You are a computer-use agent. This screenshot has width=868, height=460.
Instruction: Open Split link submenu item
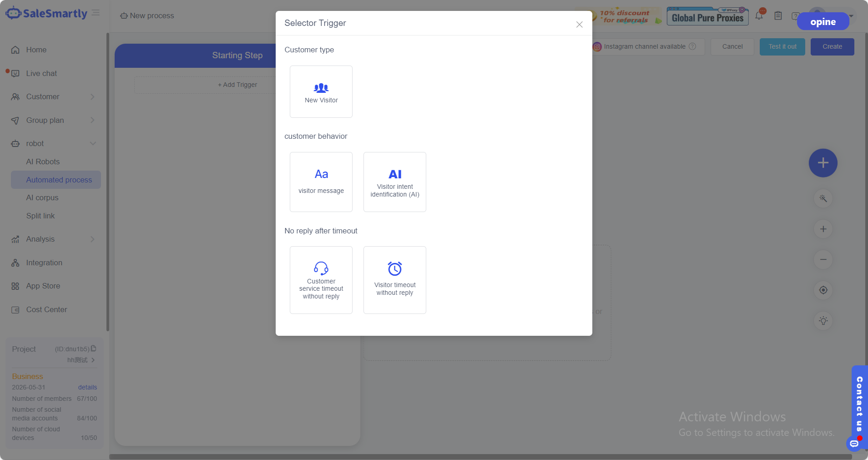(40, 216)
